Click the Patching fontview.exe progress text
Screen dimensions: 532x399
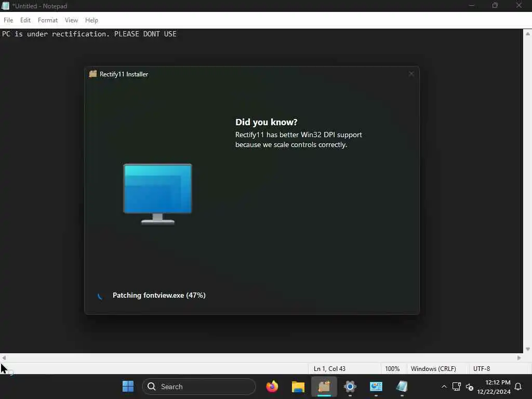point(159,295)
